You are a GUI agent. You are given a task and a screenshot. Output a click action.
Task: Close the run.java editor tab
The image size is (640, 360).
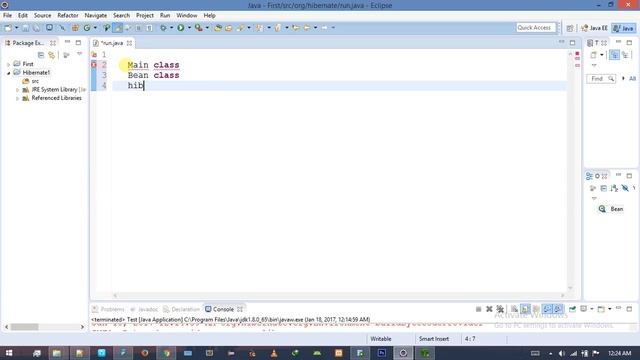coord(129,43)
